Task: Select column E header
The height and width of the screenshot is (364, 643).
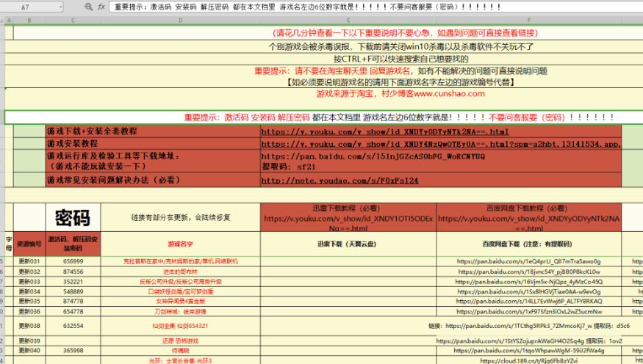Action: point(348,20)
